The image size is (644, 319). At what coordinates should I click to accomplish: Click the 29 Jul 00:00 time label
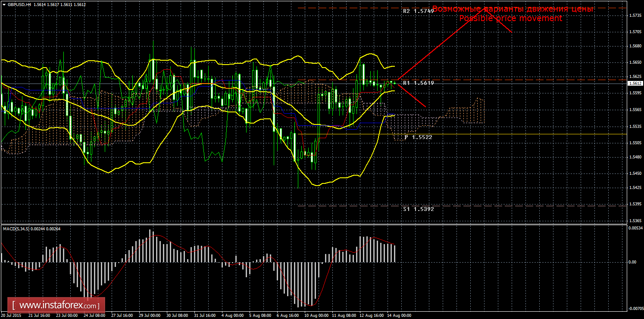[x=150, y=316]
